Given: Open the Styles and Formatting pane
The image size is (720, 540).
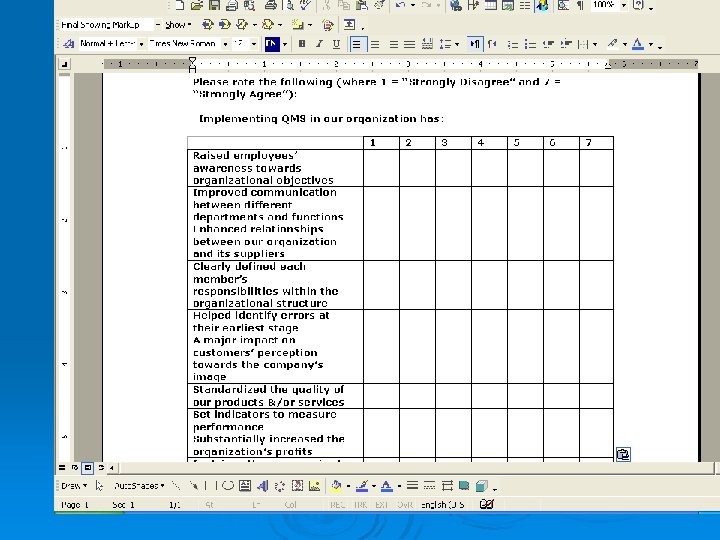Looking at the screenshot, I should pos(68,44).
